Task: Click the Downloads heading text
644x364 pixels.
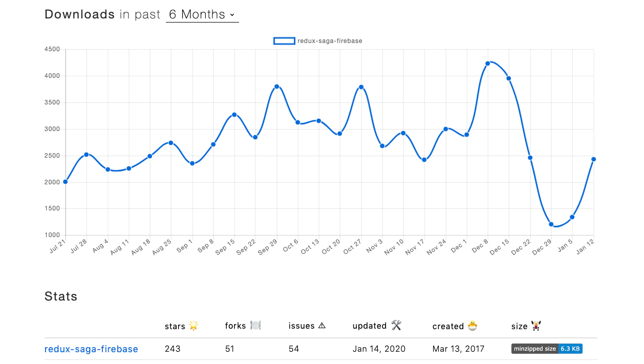Action: 80,14
